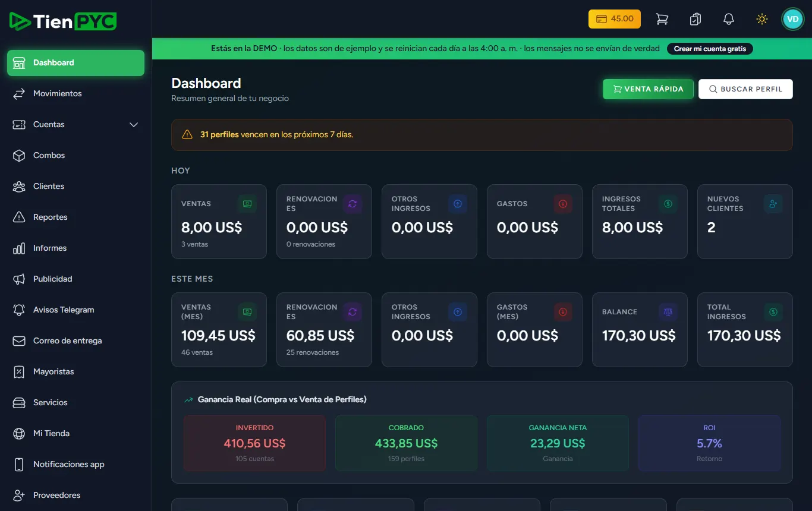Screen dimensions: 812x511
Task: Click the Nuevos Clientes person icon
Action: click(x=773, y=204)
